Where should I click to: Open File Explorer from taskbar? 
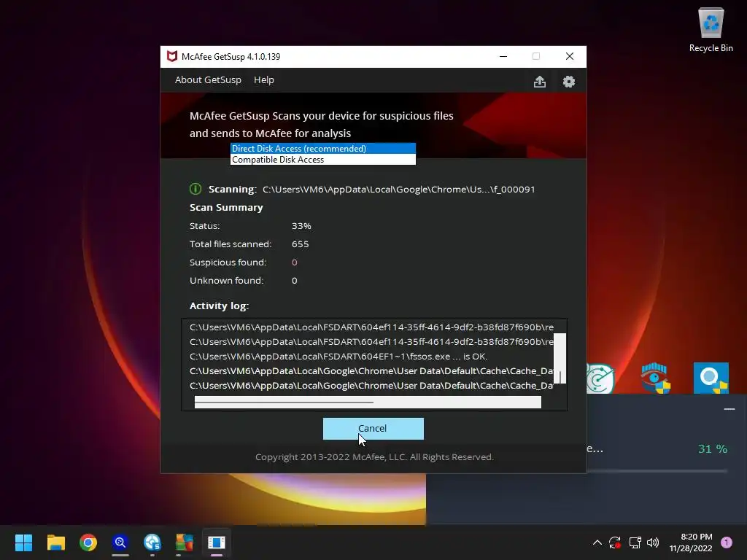coord(55,542)
